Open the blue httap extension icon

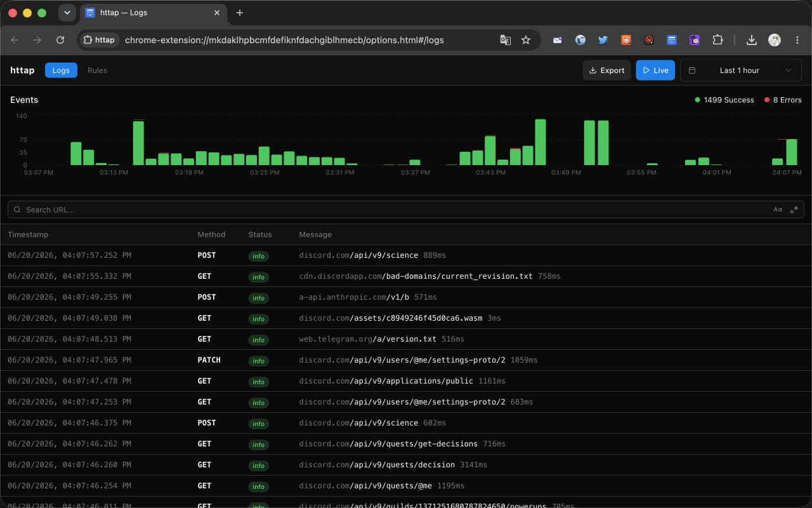pos(672,40)
